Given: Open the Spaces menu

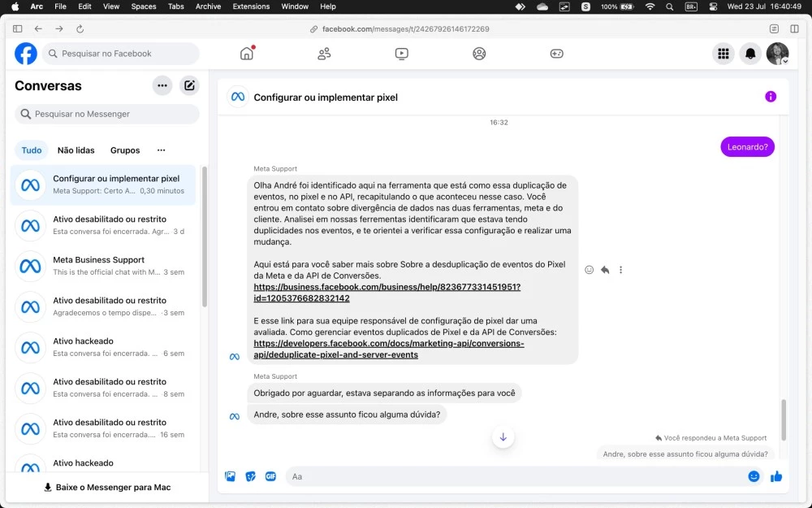Looking at the screenshot, I should 144,7.
